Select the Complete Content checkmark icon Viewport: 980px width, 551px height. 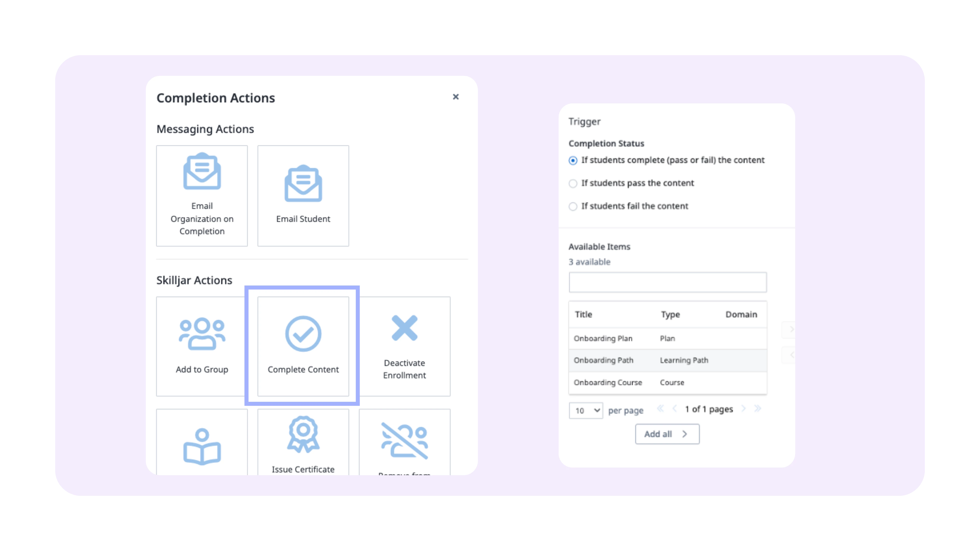click(303, 334)
